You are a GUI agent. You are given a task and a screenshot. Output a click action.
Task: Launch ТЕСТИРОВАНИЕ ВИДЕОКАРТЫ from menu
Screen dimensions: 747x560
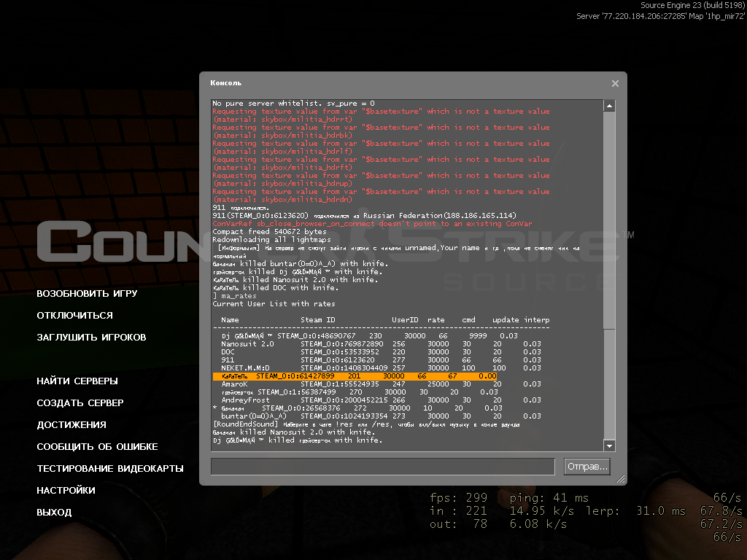click(x=110, y=469)
